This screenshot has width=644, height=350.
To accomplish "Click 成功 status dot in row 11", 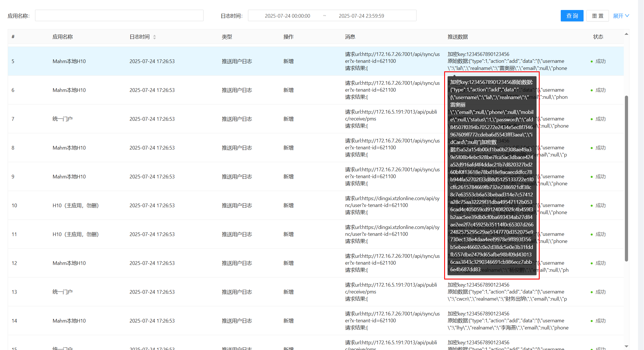I will (x=592, y=234).
